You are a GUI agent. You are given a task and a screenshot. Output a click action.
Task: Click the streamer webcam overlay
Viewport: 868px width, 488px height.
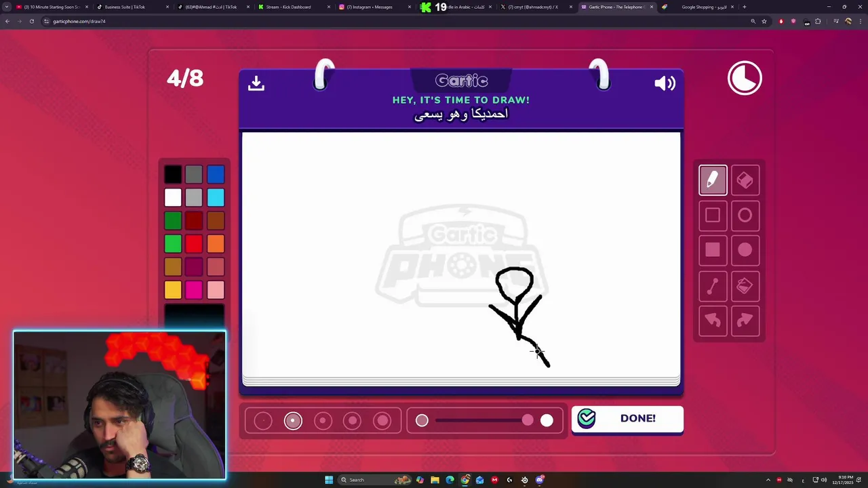tap(119, 405)
